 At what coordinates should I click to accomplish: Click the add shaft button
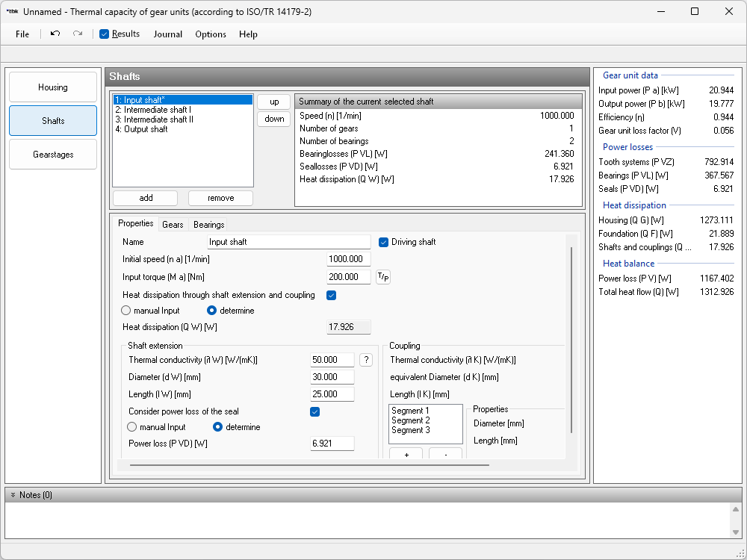tap(146, 198)
